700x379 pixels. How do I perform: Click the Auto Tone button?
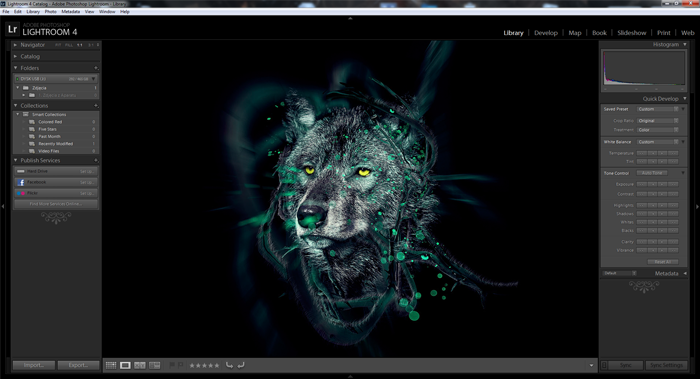pos(652,173)
